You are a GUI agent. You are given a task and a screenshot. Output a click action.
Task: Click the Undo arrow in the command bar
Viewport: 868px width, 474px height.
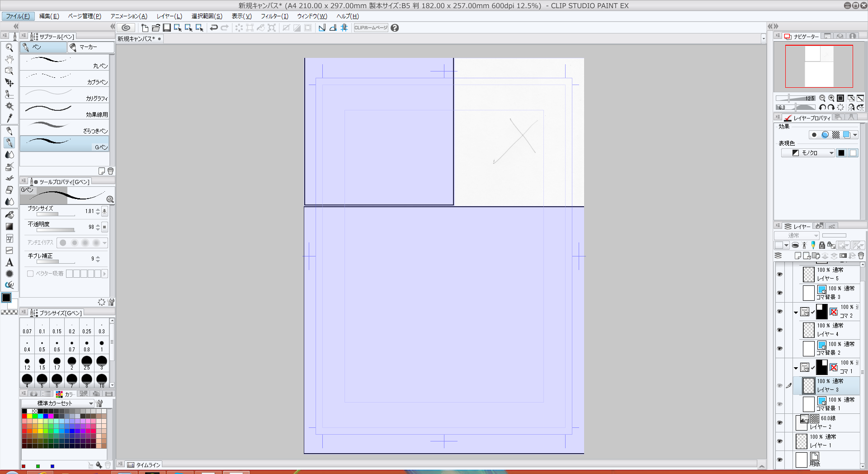coord(214,28)
